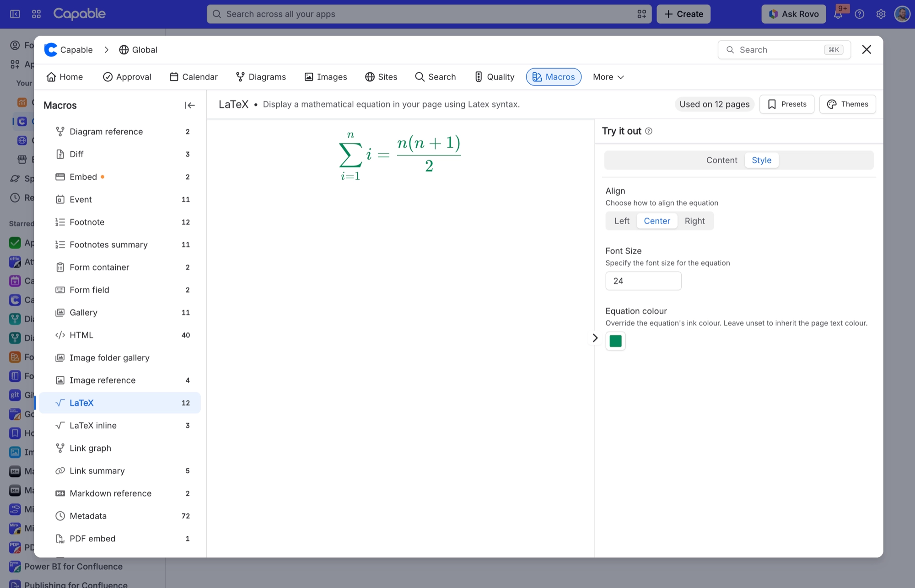Click Used on 12 pages badge
915x588 pixels.
(714, 104)
